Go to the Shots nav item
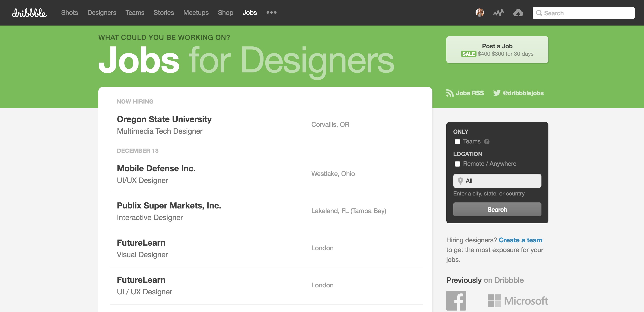The height and width of the screenshot is (312, 644). pyautogui.click(x=70, y=13)
